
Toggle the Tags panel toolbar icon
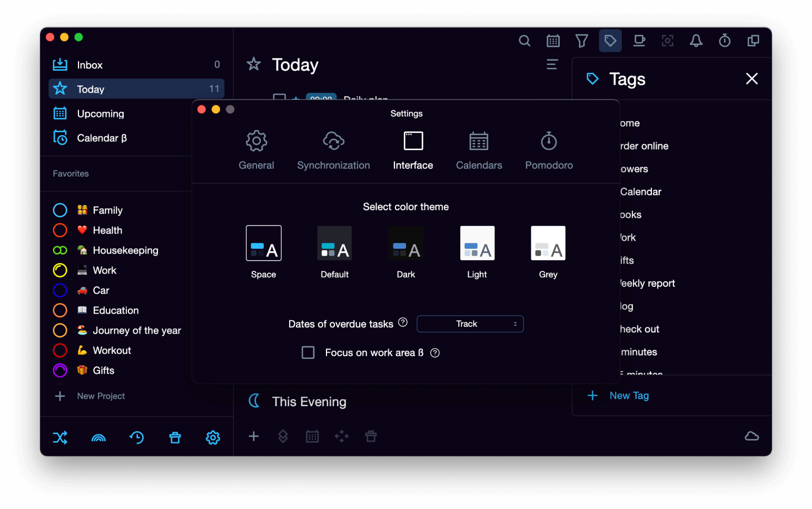point(610,41)
